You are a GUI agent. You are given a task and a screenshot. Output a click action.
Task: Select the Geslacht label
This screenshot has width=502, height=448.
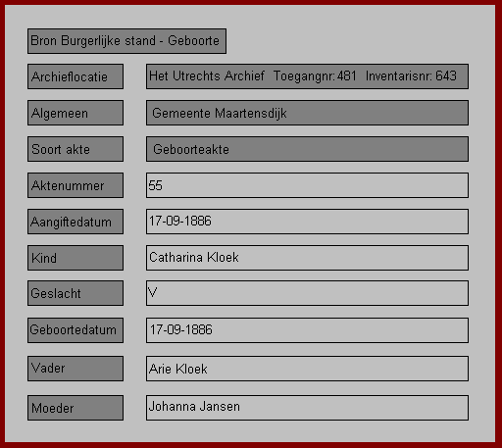point(75,293)
